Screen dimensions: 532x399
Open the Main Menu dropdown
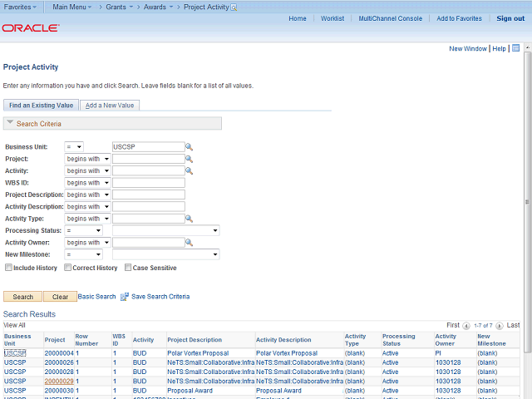pos(72,7)
